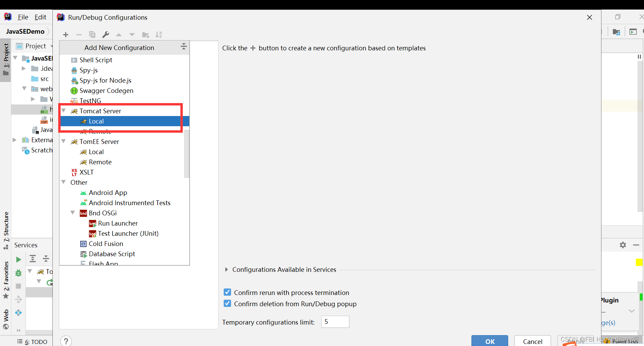Image resolution: width=644 pixels, height=346 pixels.
Task: Open the 1: Project tool window tab
Action: (x=6, y=60)
